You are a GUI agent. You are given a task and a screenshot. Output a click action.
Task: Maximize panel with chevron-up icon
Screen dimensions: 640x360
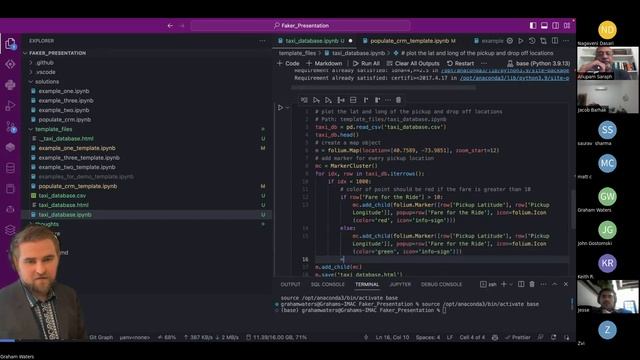tap(555, 284)
